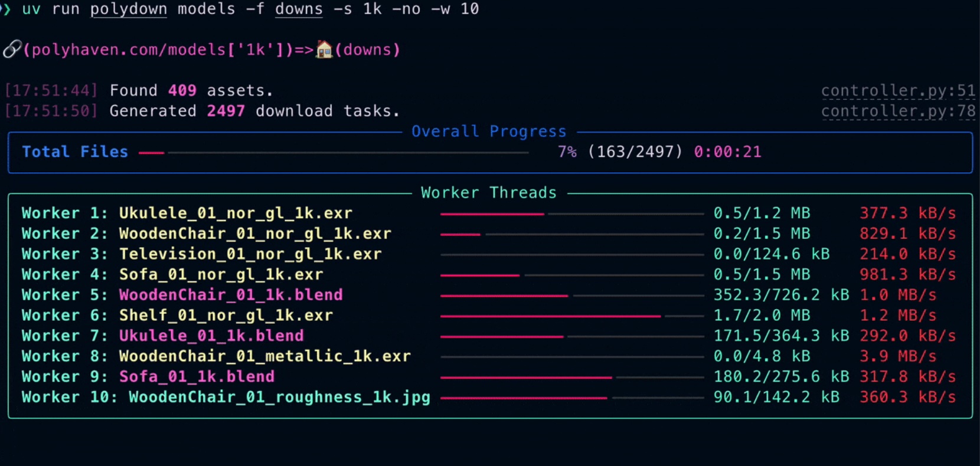This screenshot has width=980, height=466.
Task: Click the underlined downs argument in the command
Action: 299,9
